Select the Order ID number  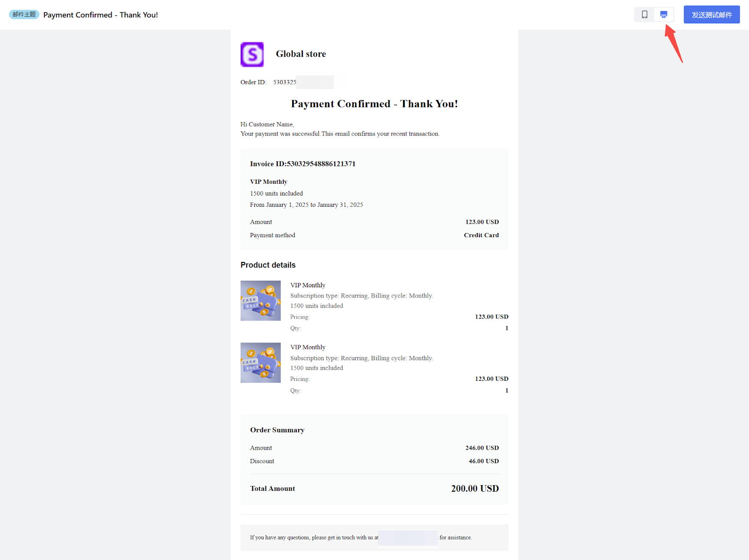pos(285,82)
